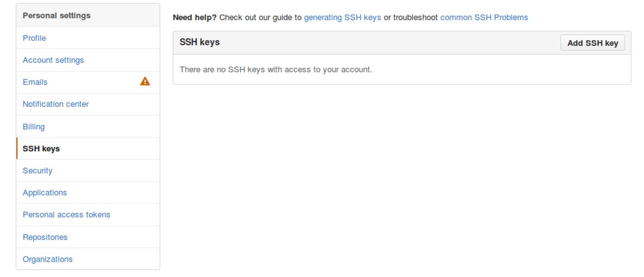Open the Emails settings section

point(34,82)
